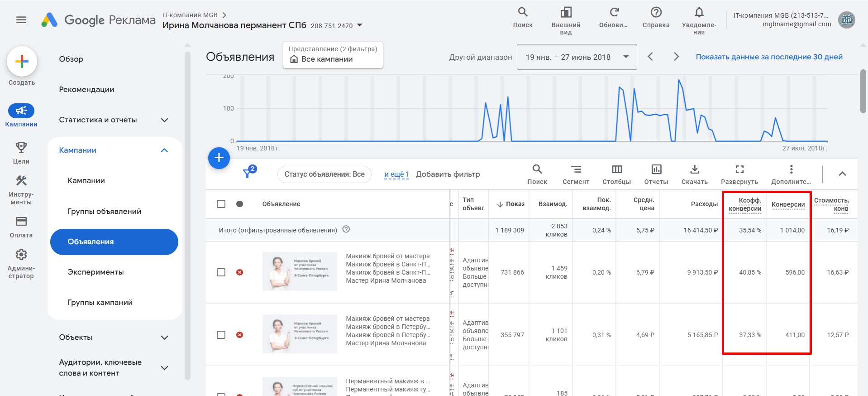868x396 pixels.
Task: Open the hamburger main menu
Action: click(21, 20)
